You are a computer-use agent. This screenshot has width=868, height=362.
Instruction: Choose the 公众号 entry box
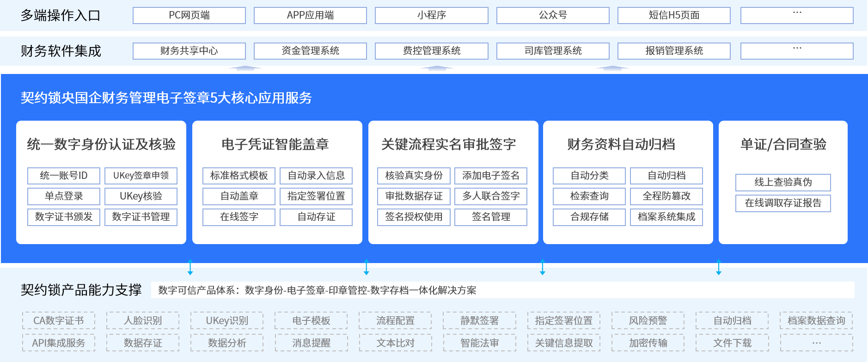pos(553,15)
